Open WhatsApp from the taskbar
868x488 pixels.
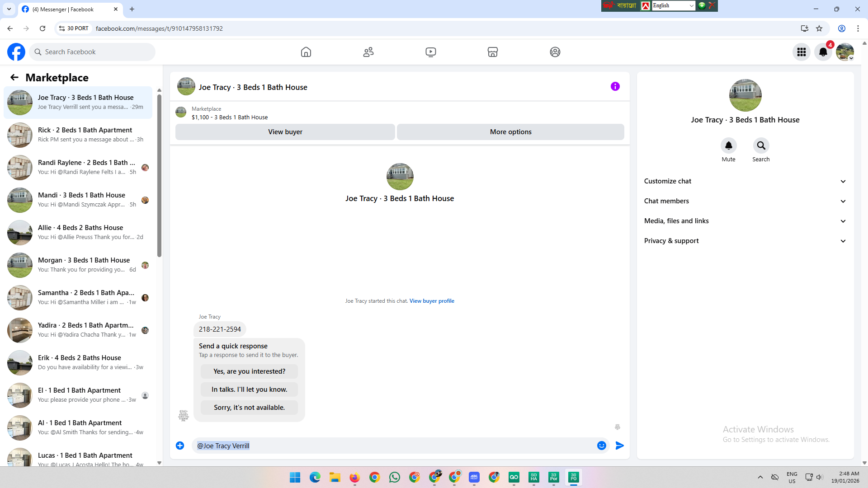point(395,477)
